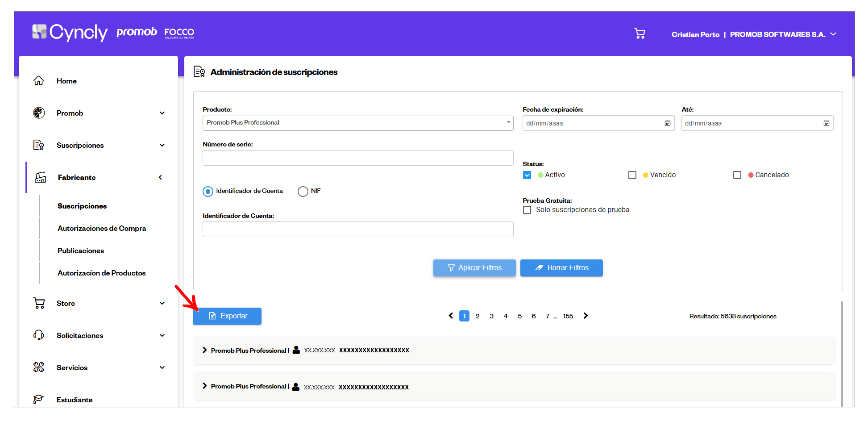Click the results list vertical scrollbar

[x=842, y=354]
